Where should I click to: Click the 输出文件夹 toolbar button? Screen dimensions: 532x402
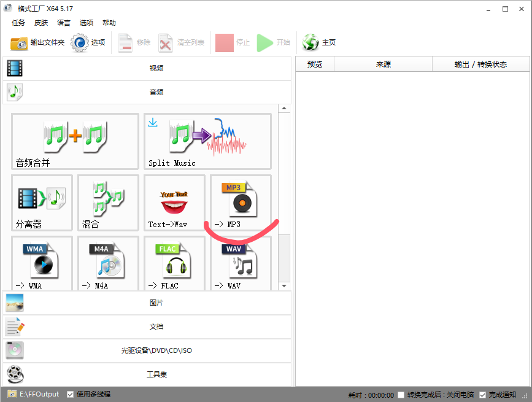pyautogui.click(x=38, y=42)
